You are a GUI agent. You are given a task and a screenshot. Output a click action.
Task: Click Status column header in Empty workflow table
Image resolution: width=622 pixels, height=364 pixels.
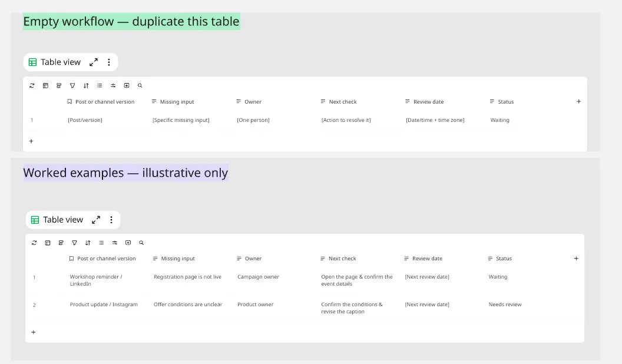502,102
